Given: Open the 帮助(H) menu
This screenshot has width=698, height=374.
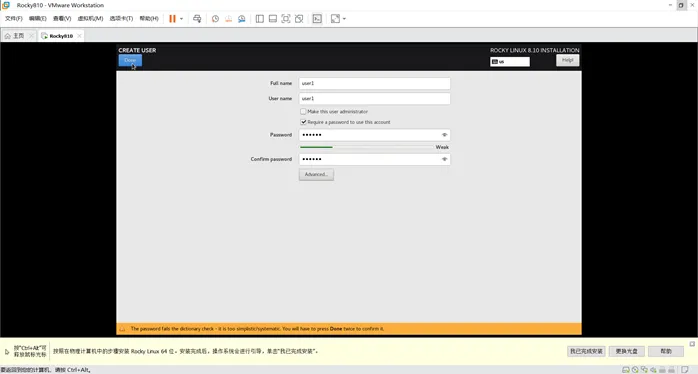Looking at the screenshot, I should pos(149,18).
